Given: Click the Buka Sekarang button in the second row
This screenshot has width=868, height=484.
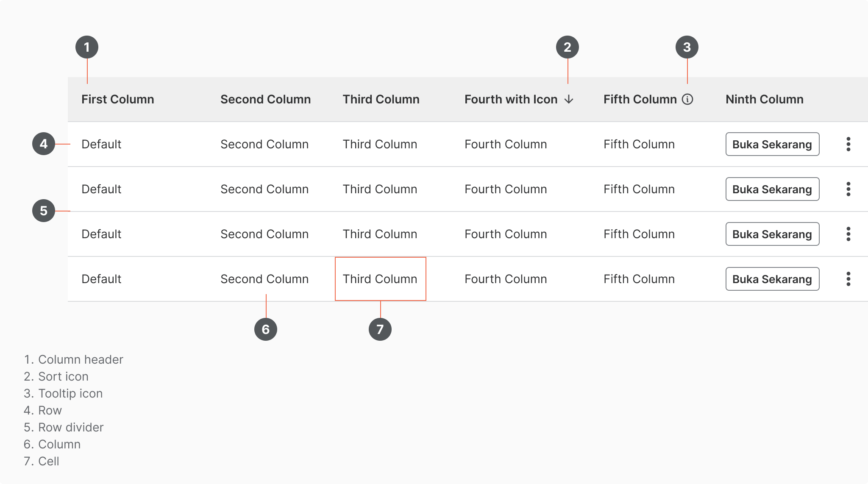Looking at the screenshot, I should (772, 189).
